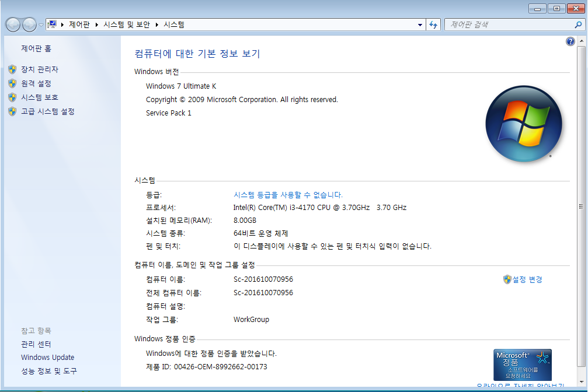Click the shield icon beside 시스템 보호
The width and height of the screenshot is (588, 392).
(12, 97)
